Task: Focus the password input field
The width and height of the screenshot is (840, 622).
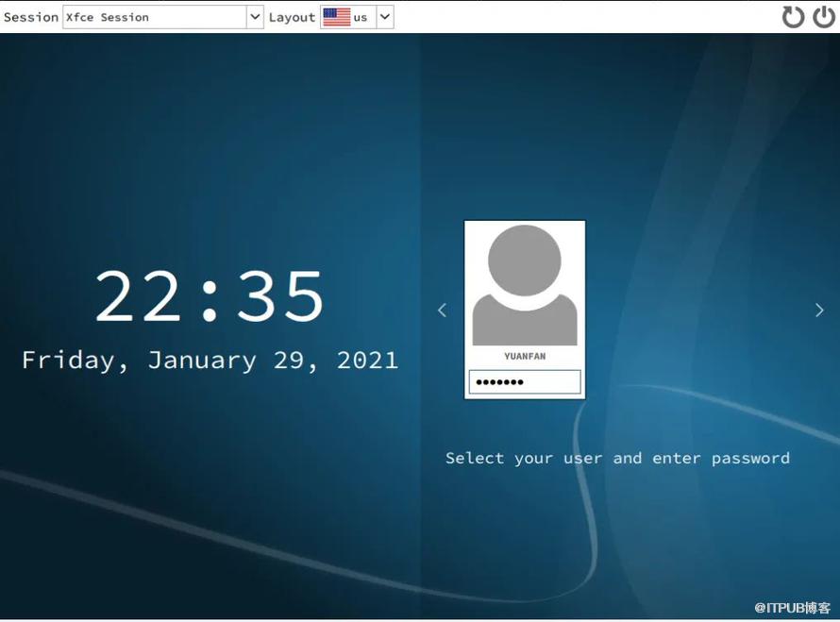Action: (525, 382)
